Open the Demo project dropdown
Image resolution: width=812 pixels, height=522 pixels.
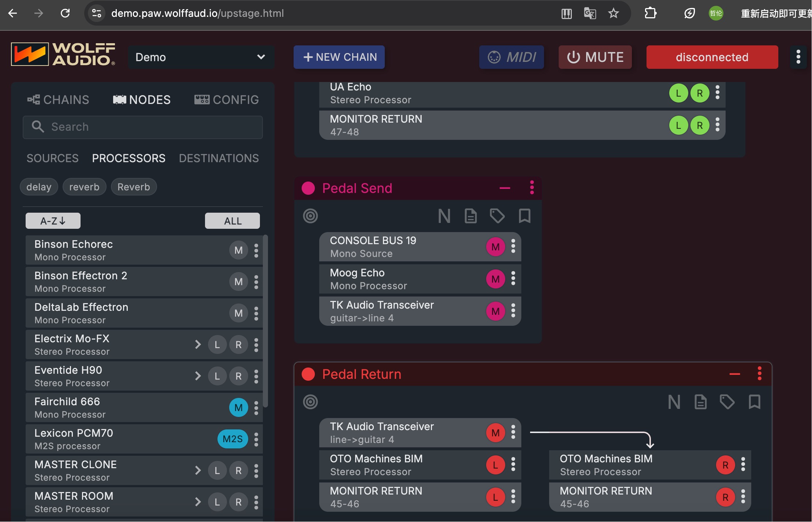pos(201,57)
